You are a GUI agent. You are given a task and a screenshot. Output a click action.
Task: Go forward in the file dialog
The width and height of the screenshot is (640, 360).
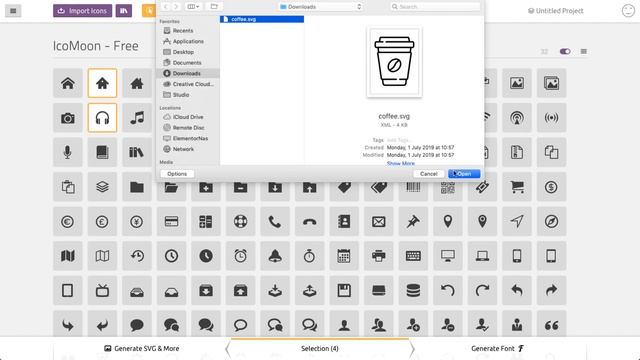(x=176, y=7)
